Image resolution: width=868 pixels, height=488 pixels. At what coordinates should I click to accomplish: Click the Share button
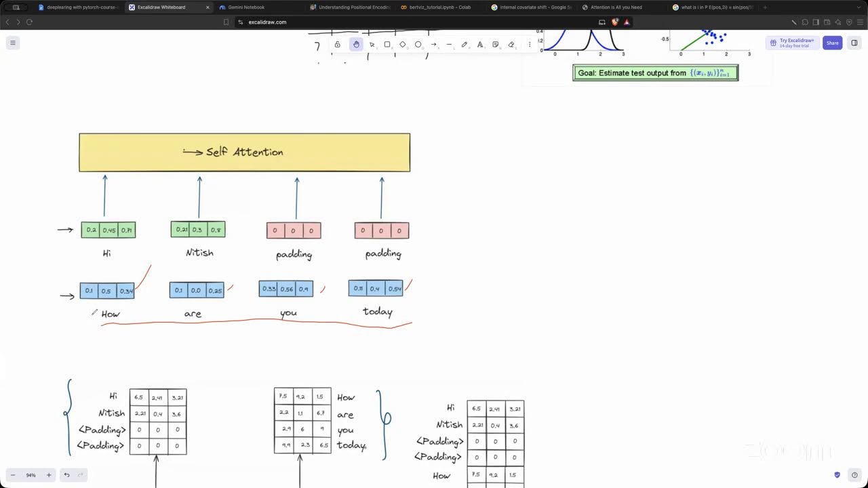click(832, 43)
